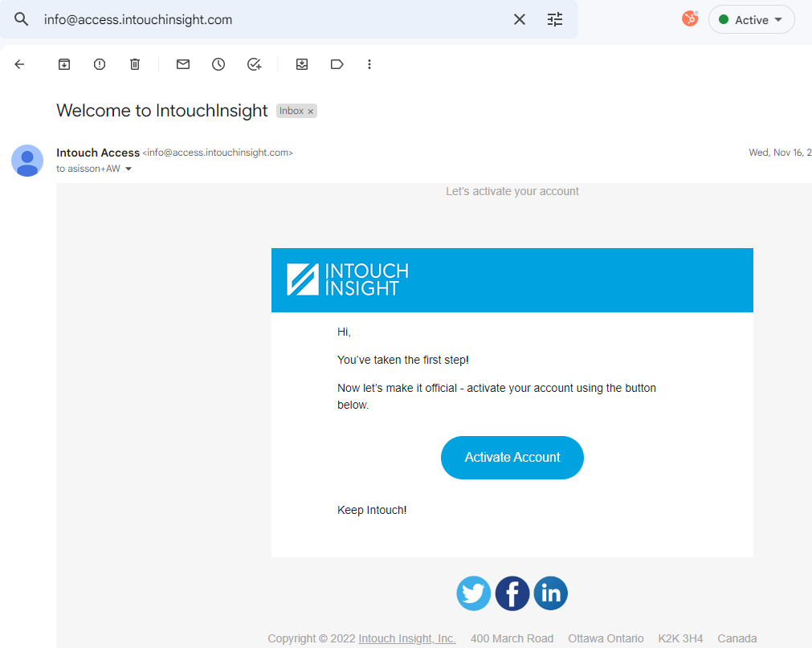The height and width of the screenshot is (648, 812).
Task: Show advanced search filter options
Action: pyautogui.click(x=555, y=19)
